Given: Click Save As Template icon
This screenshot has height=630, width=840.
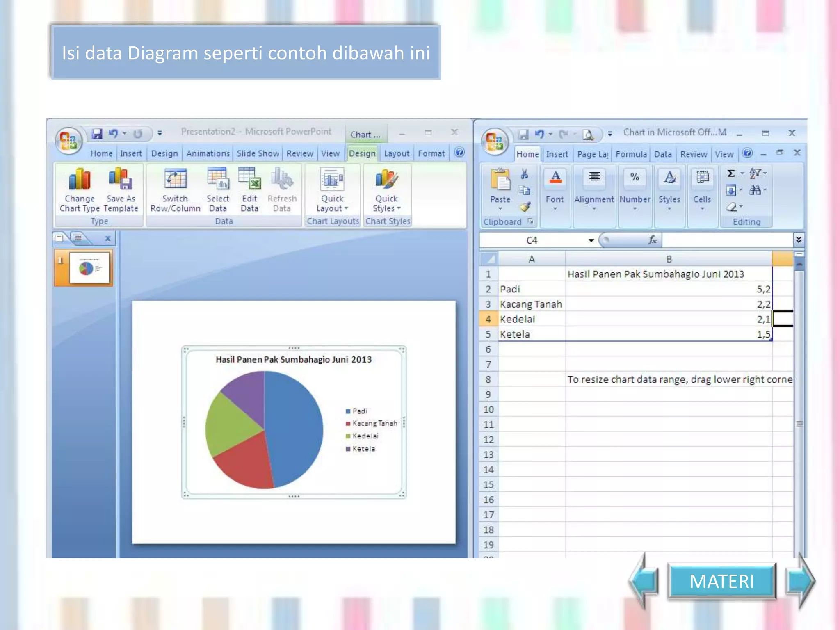Looking at the screenshot, I should (120, 180).
